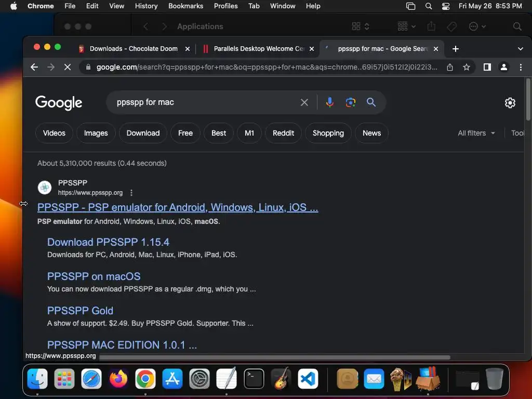Image resolution: width=532 pixels, height=399 pixels.
Task: Open view options dropdown in Finder window
Action: coord(361,26)
